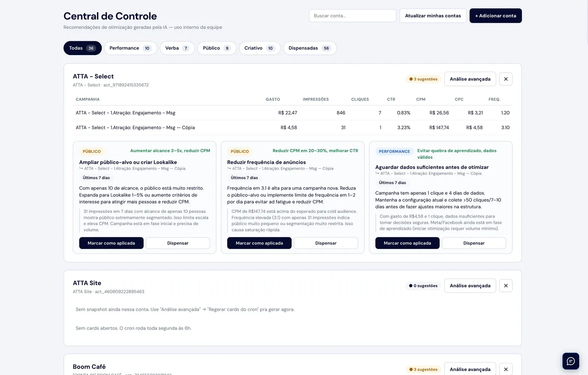The image size is (588, 375).
Task: Close the ATTA Site account card
Action: click(506, 286)
